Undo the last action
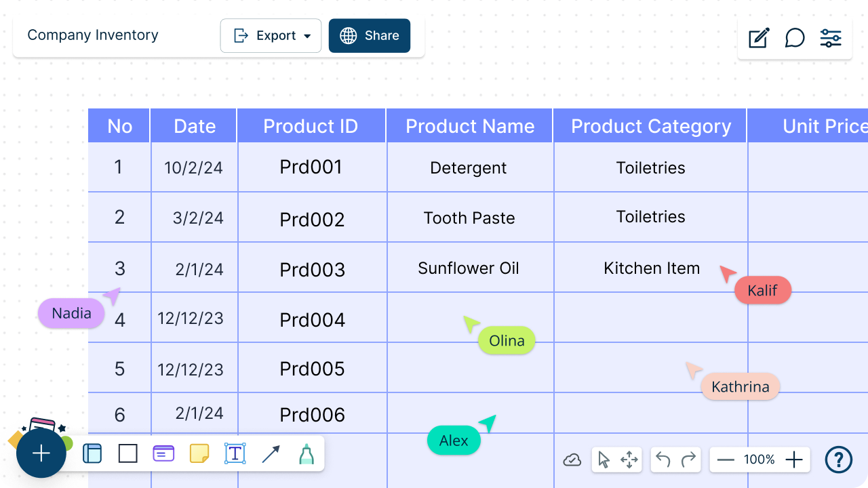 [x=663, y=460]
